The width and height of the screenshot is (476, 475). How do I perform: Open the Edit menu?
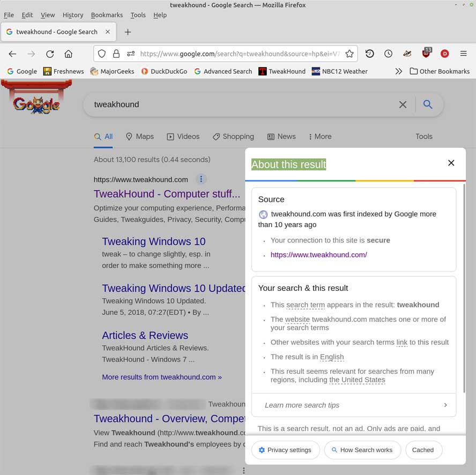click(27, 15)
